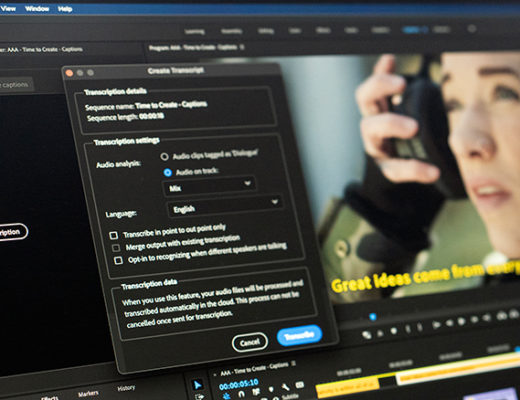
Task: Toggle the nest sequence icon under timecode
Action: [x=227, y=396]
